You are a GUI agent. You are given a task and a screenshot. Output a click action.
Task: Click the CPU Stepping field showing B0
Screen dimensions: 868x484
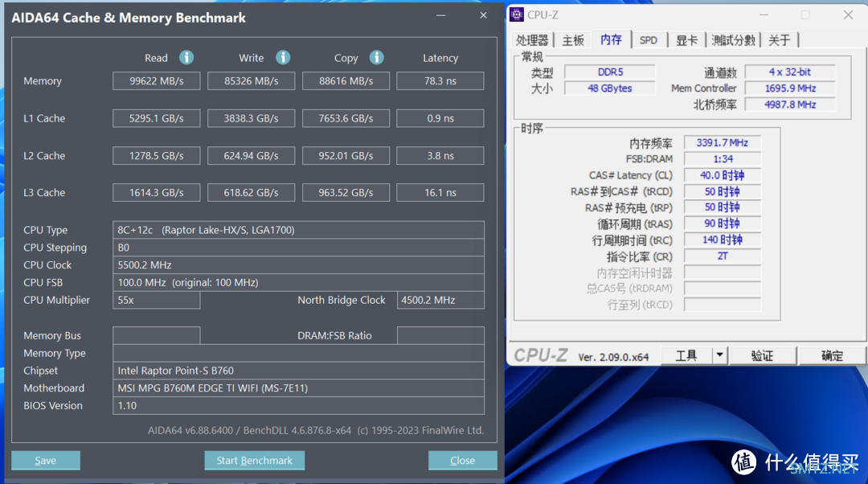coord(298,248)
